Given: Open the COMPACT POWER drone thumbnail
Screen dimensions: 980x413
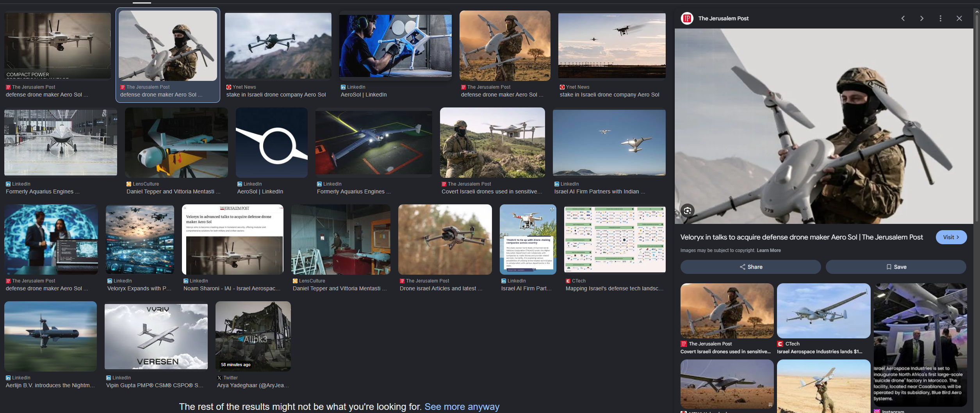Looking at the screenshot, I should click(58, 46).
